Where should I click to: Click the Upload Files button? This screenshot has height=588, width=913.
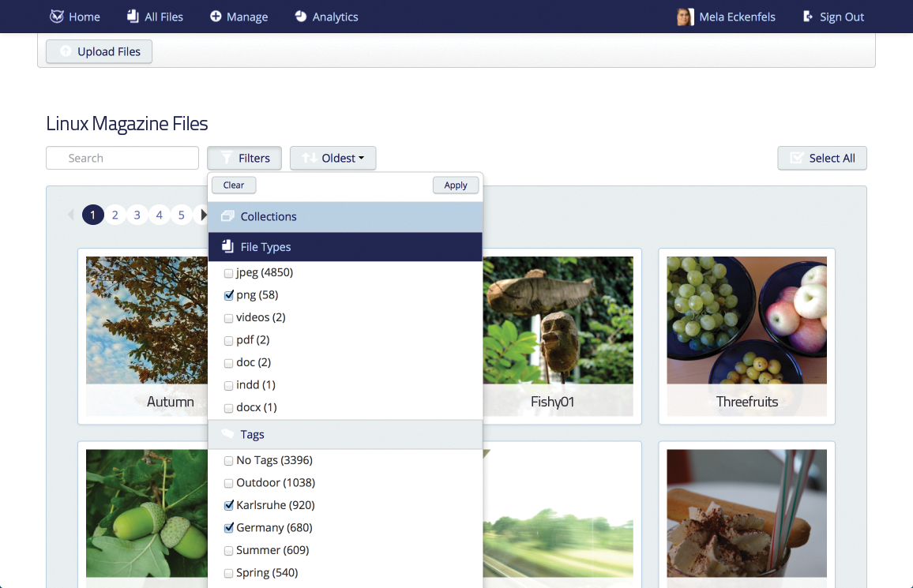point(99,52)
